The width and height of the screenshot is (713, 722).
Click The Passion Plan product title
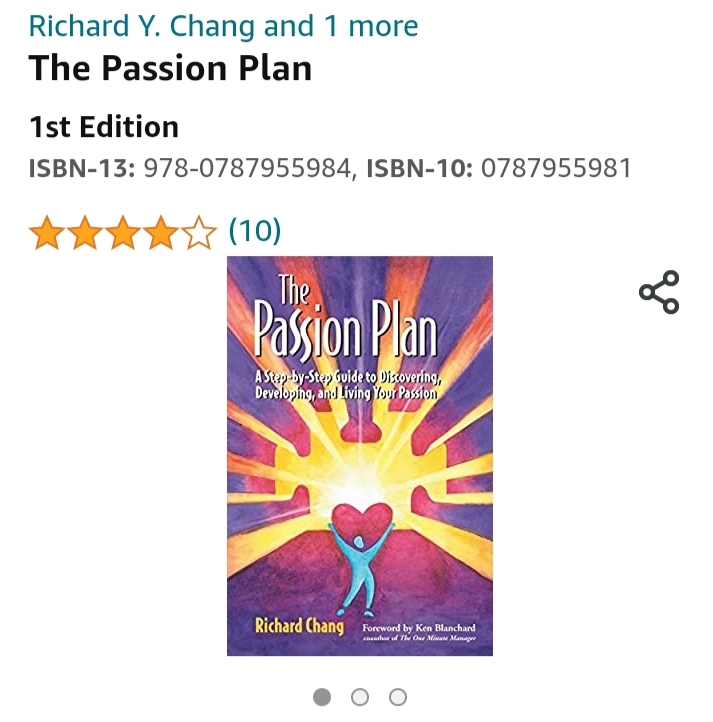[x=170, y=68]
